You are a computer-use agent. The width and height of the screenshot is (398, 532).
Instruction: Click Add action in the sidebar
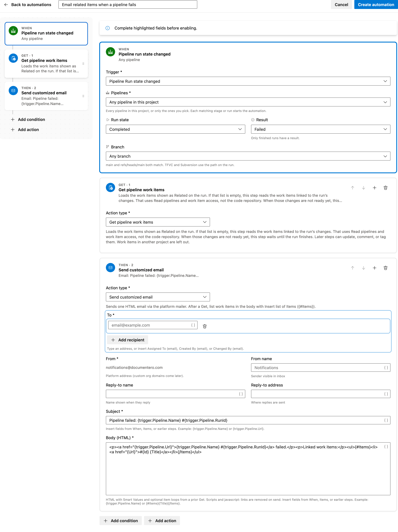pos(25,130)
